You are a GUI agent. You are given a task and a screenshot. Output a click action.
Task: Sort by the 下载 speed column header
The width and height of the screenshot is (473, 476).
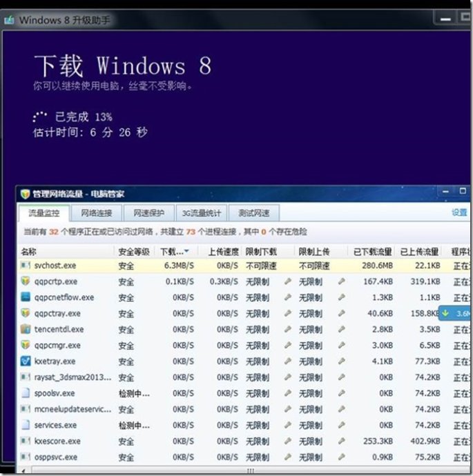[175, 251]
